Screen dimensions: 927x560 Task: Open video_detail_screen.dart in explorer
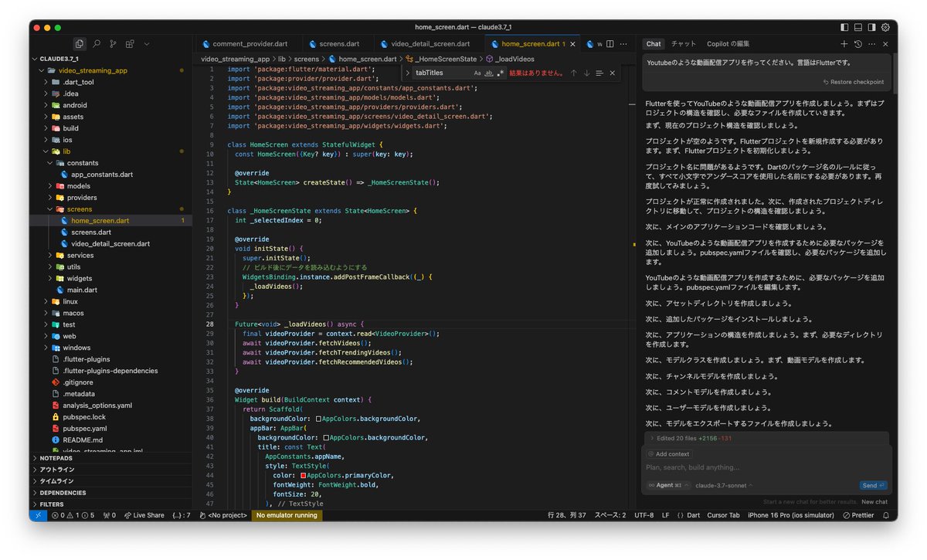[x=110, y=243]
